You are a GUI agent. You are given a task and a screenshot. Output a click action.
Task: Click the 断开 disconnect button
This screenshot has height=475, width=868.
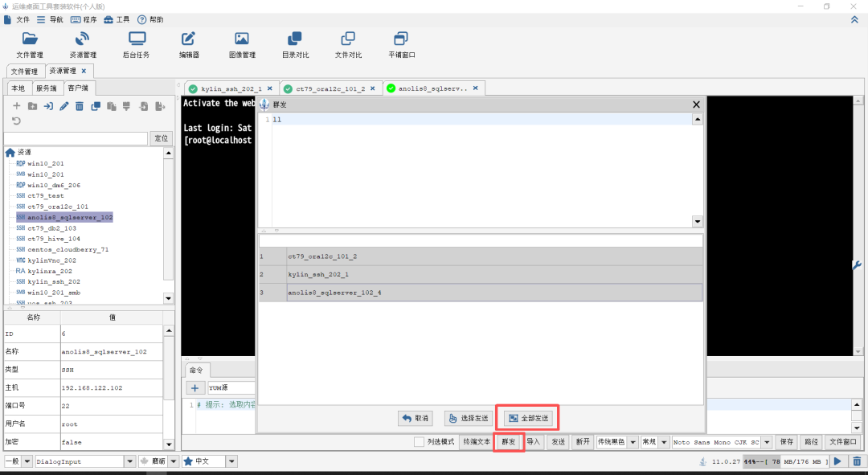point(583,442)
